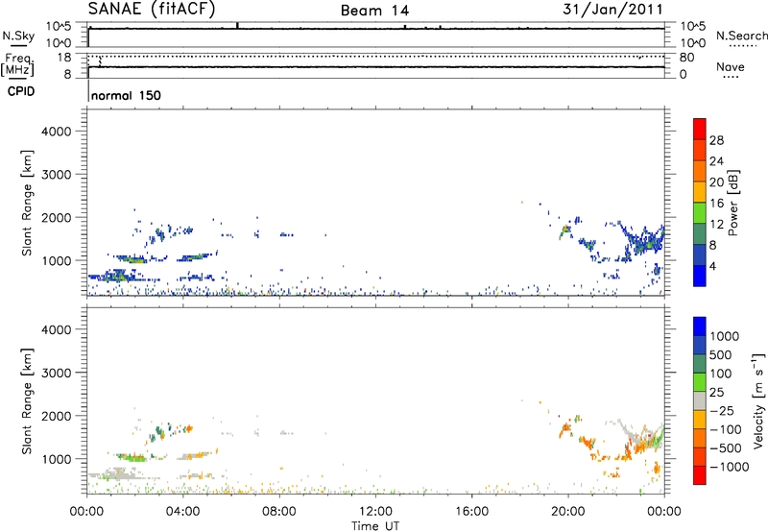Click the 08:00 time axis label
768x532 pixels.
279,512
